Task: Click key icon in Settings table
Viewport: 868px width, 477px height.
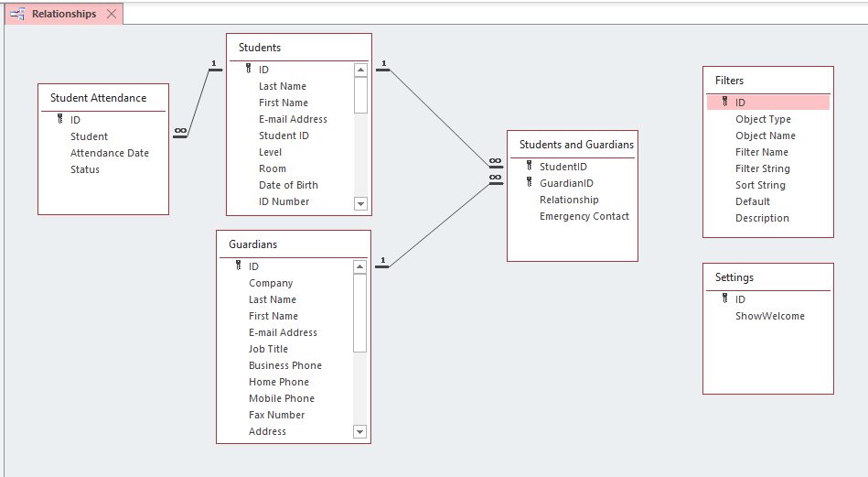Action: [x=725, y=298]
